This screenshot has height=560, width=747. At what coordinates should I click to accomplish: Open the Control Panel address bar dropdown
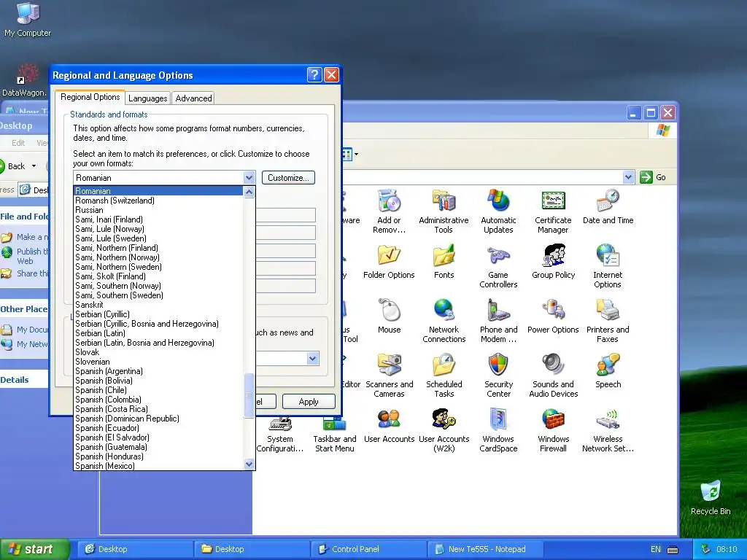point(628,177)
